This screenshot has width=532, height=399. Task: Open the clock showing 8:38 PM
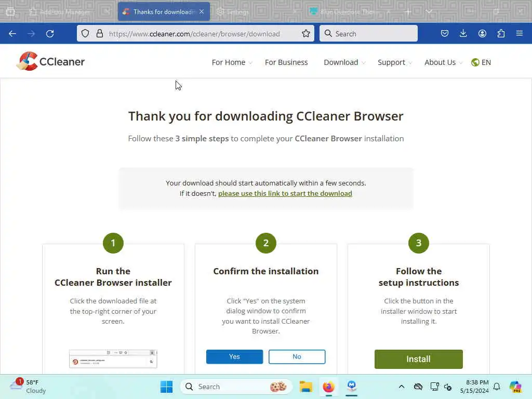[474, 387]
